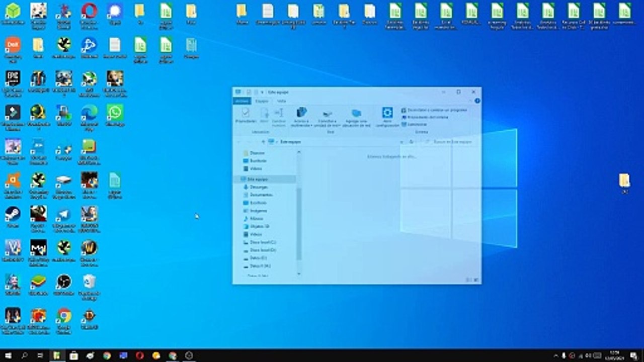Click the volume icon in the system tray

(588, 355)
